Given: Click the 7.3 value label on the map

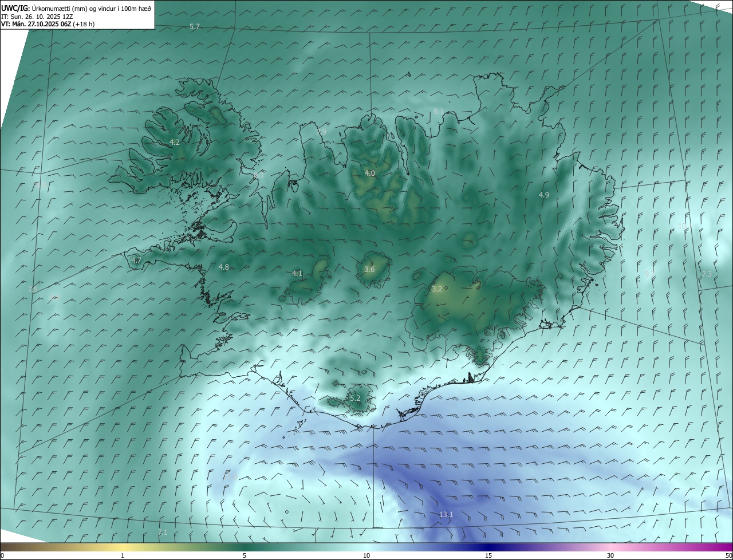Looking at the screenshot, I should [x=707, y=274].
